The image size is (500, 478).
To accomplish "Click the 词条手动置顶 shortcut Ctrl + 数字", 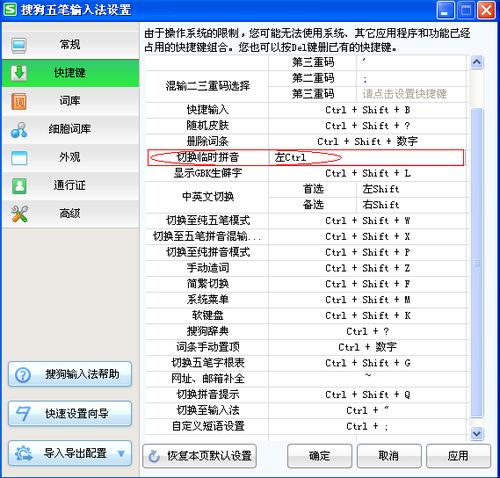I will click(367, 347).
